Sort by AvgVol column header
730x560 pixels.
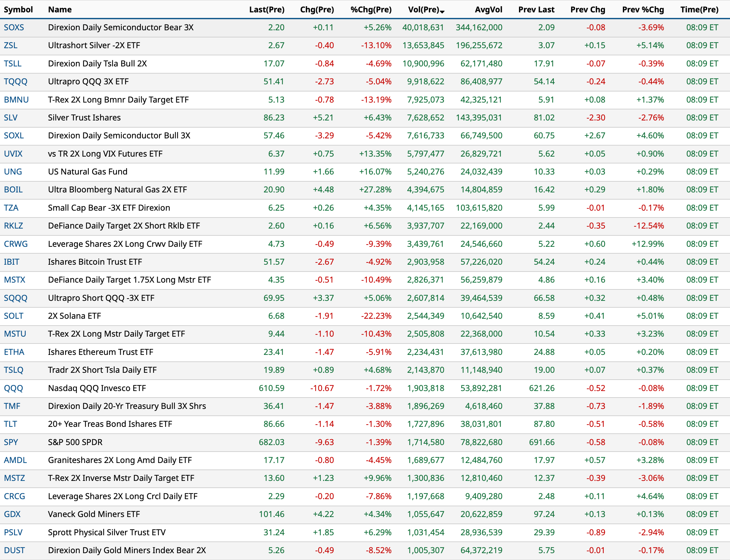pyautogui.click(x=488, y=9)
